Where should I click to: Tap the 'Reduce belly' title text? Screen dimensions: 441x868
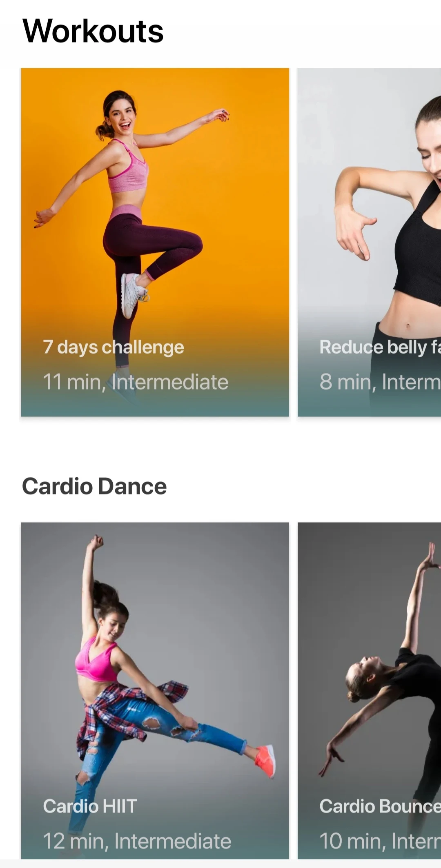373,347
